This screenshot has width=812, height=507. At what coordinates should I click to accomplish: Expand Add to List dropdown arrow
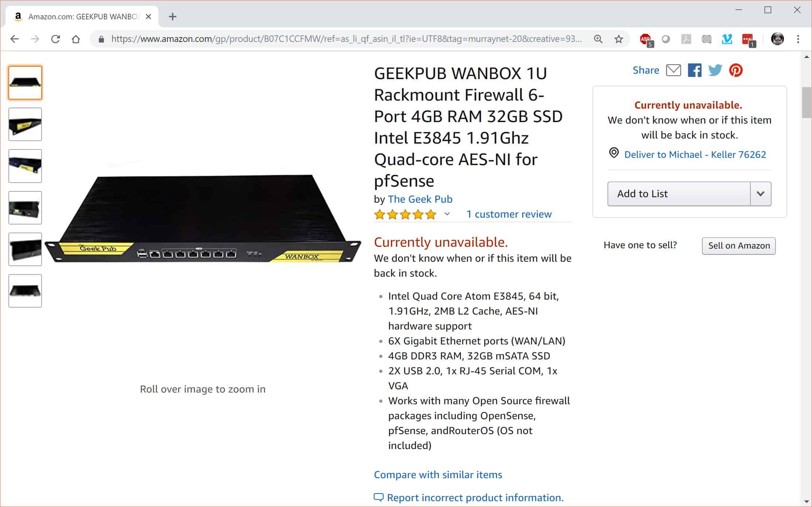click(761, 194)
